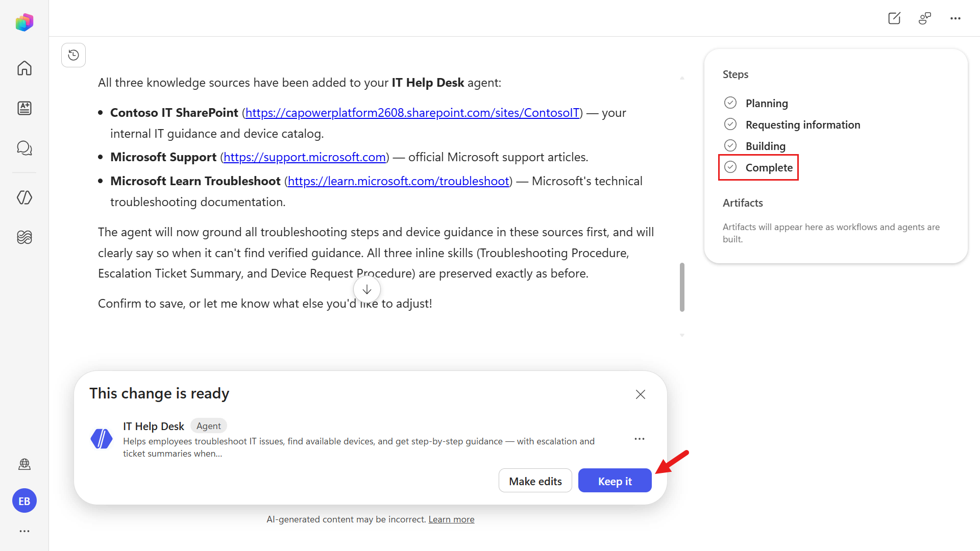
Task: Open the Home icon in sidebar
Action: click(x=24, y=68)
